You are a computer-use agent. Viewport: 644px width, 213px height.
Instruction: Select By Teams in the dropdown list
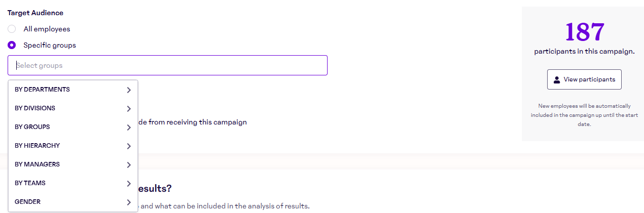point(30,183)
